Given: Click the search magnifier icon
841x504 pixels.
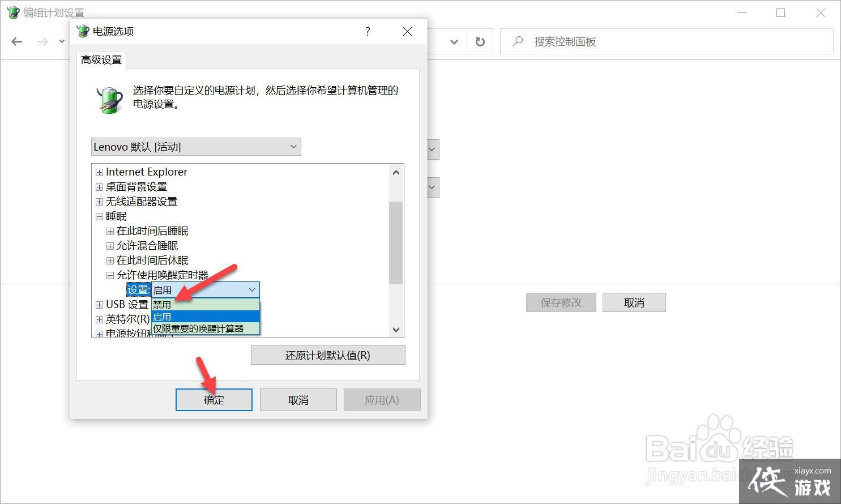Looking at the screenshot, I should coord(517,41).
